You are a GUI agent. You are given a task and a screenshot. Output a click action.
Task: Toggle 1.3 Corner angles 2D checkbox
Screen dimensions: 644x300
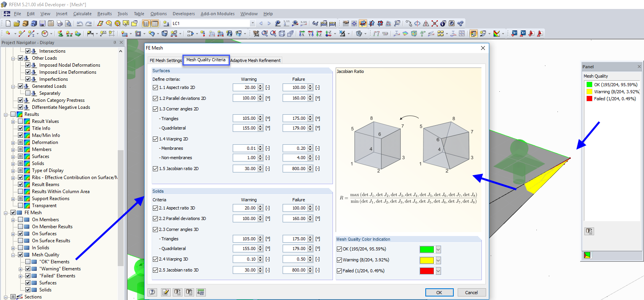[155, 109]
